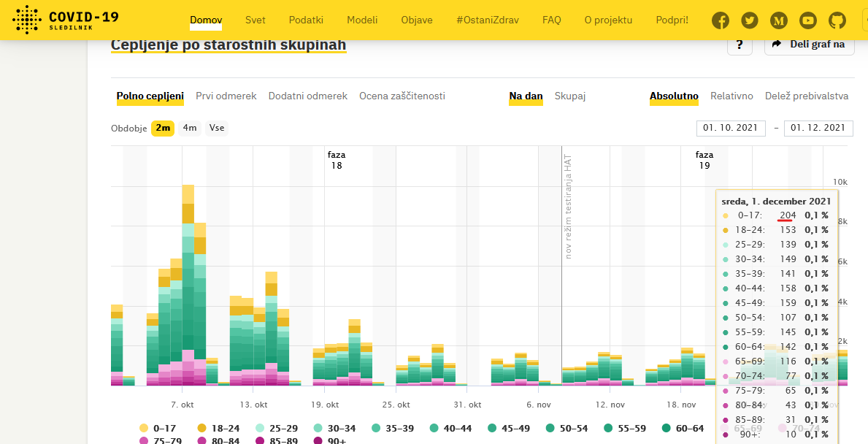Select the Skupaj cumulative mode

(x=570, y=96)
